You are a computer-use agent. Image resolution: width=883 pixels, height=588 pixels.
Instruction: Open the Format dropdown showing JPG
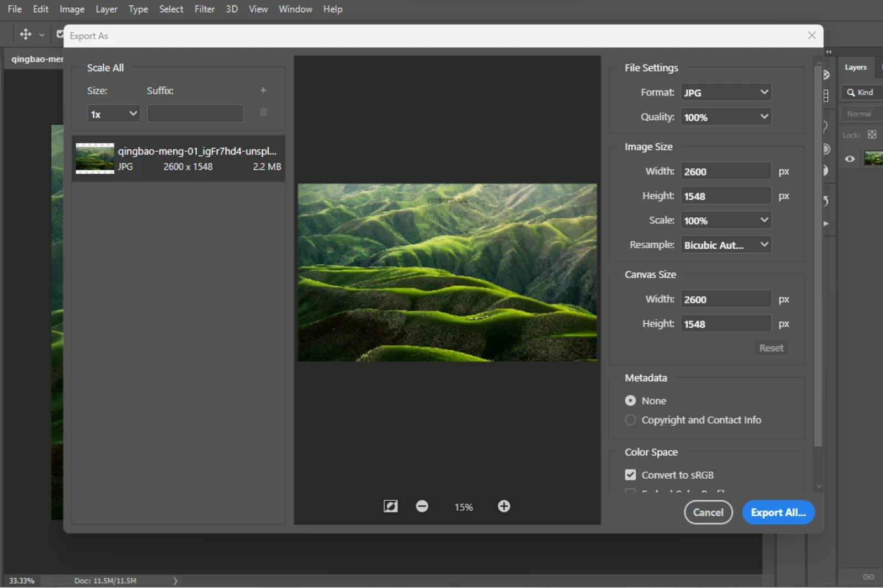click(725, 92)
